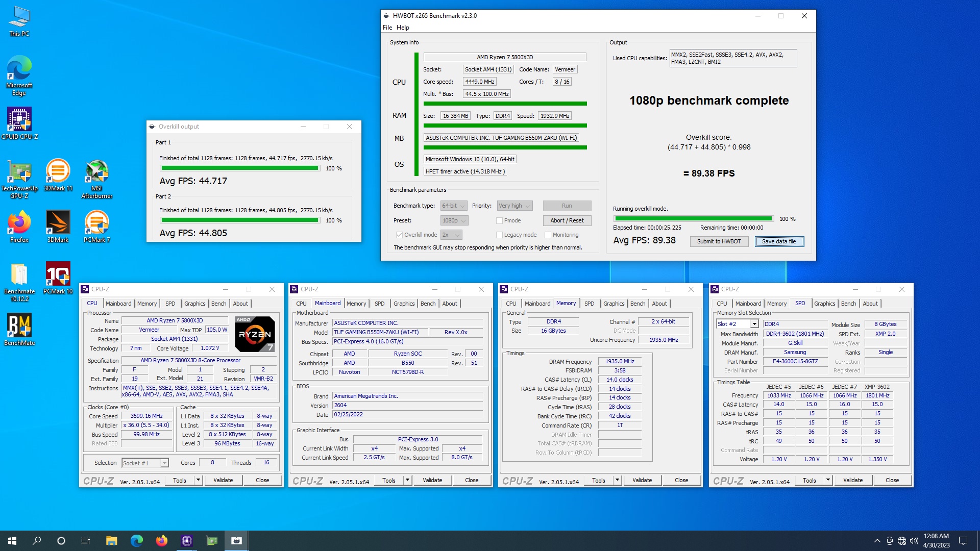Open PCMark 10 desktop shortcut
Image resolution: width=980 pixels, height=551 pixels.
(58, 278)
